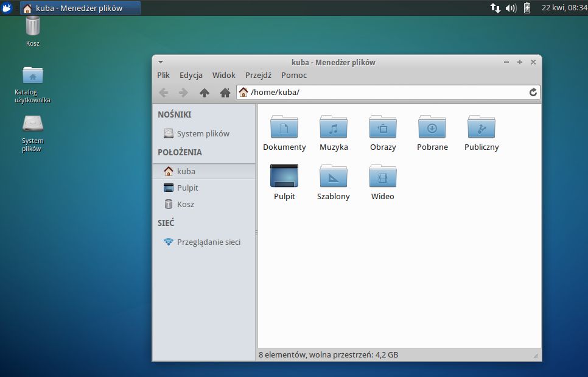This screenshot has height=377, width=588.
Task: Navigate up using the parent folder arrow
Action: tap(204, 92)
